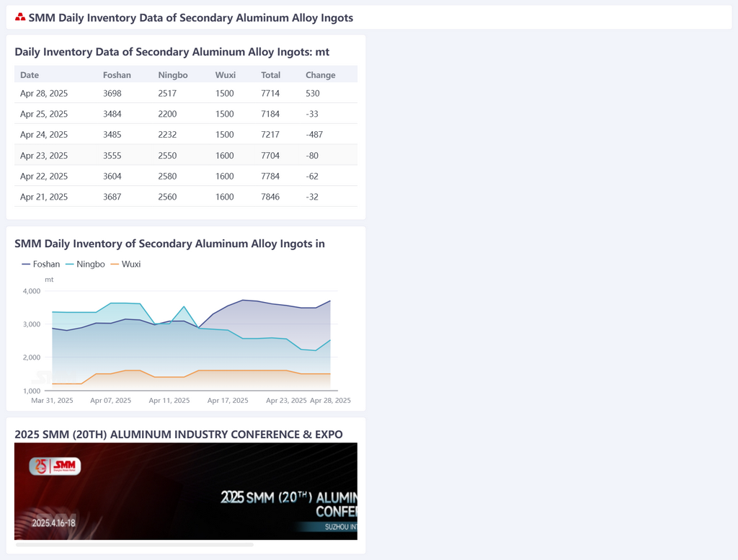The image size is (738, 560).
Task: Click the Apr 24, 2025 date cell
Action: pos(44,135)
